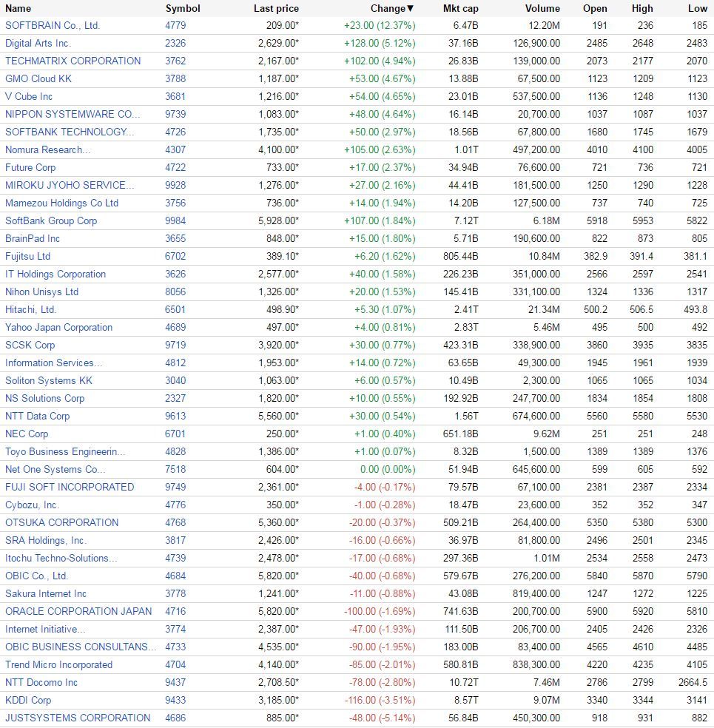Open Yahoo Japan Corporation link
The height and width of the screenshot is (728, 714).
[59, 327]
